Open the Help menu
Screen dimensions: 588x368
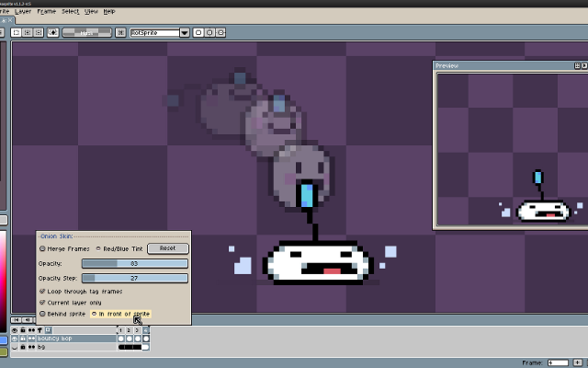pos(109,12)
